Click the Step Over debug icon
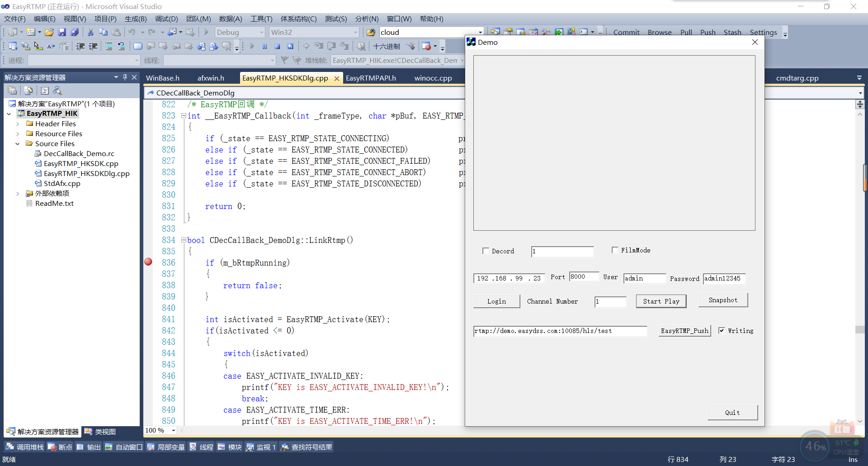The width and height of the screenshot is (868, 466). point(331,46)
